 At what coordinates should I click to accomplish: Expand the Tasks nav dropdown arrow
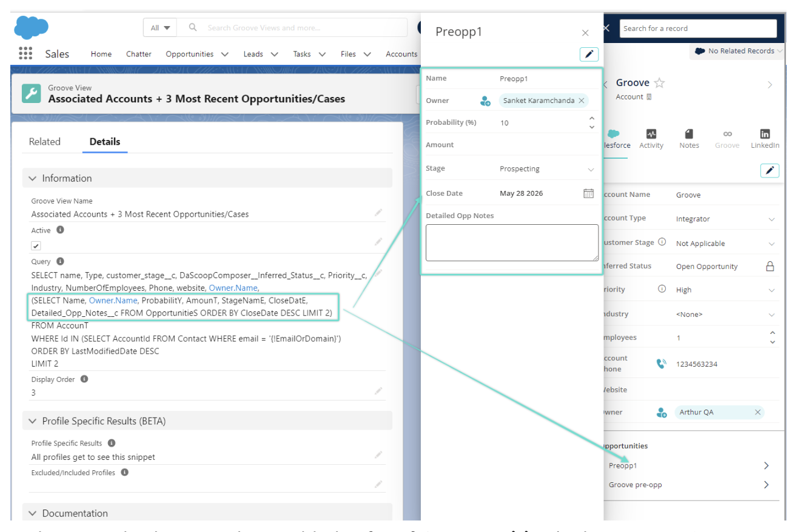[x=322, y=54]
